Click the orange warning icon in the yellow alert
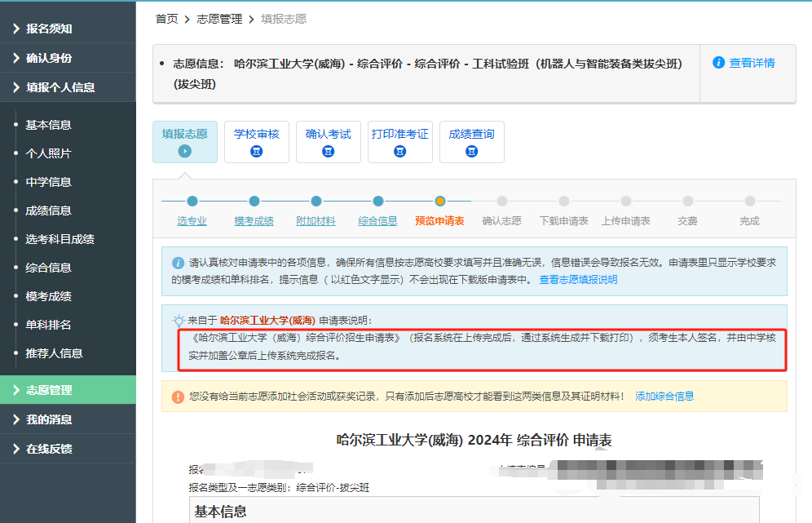Screen dimensions: 812x523 [x=178, y=397]
